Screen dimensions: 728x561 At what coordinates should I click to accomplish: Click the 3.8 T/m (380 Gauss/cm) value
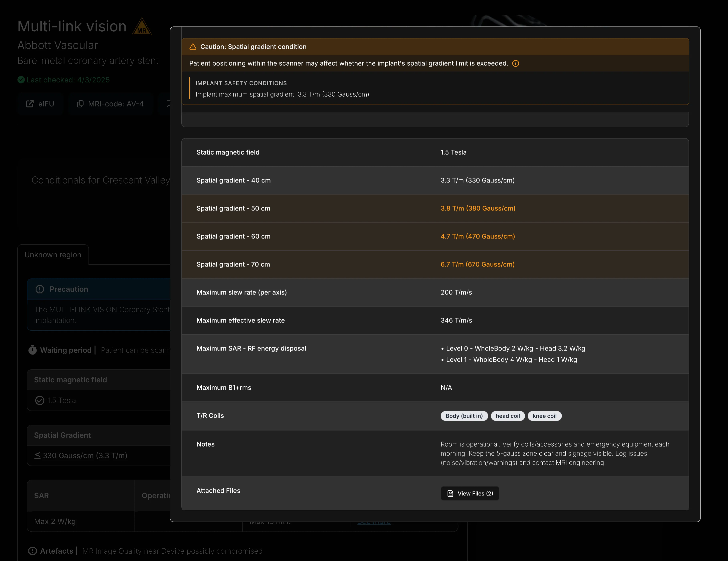point(478,208)
